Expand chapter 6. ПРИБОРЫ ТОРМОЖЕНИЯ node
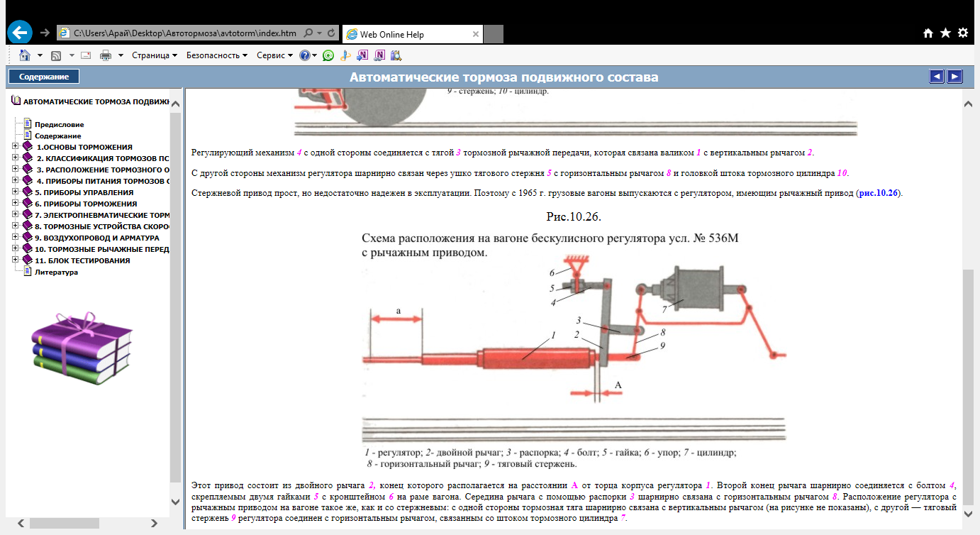Image resolution: width=980 pixels, height=535 pixels. point(16,204)
